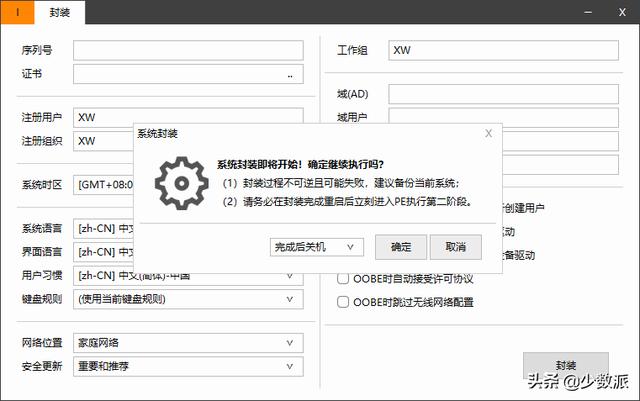Minimize the main window
The height and width of the screenshot is (401, 640).
click(x=588, y=12)
